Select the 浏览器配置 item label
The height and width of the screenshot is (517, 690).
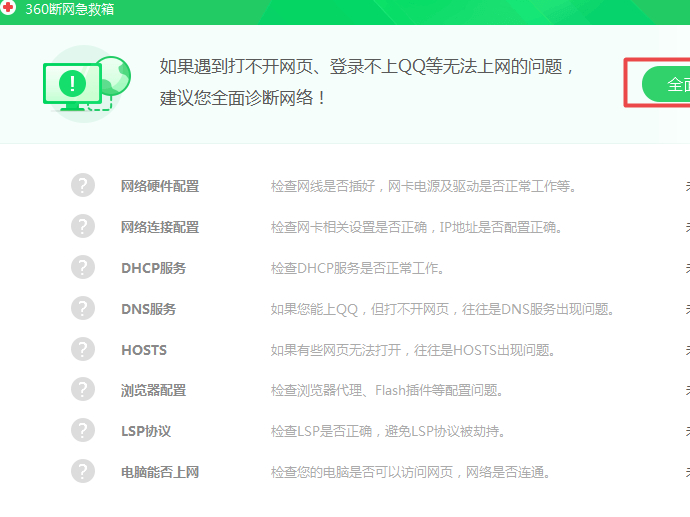(x=154, y=390)
